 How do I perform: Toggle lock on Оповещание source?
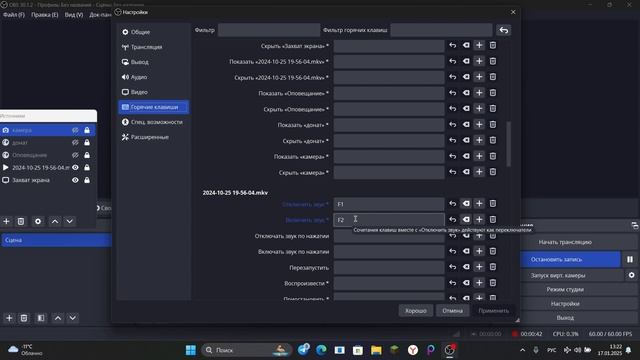click(x=87, y=155)
